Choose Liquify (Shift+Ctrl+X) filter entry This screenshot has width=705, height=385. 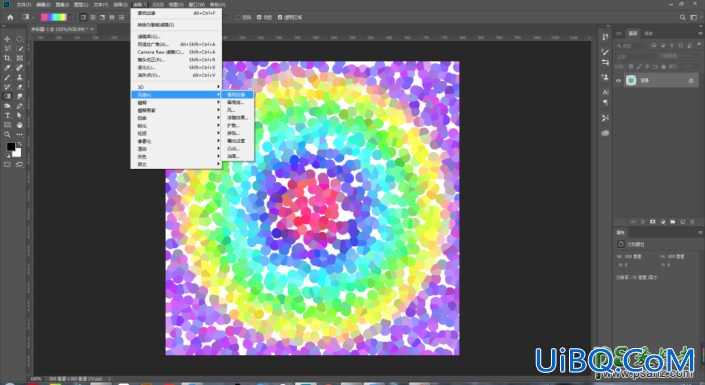click(176, 67)
